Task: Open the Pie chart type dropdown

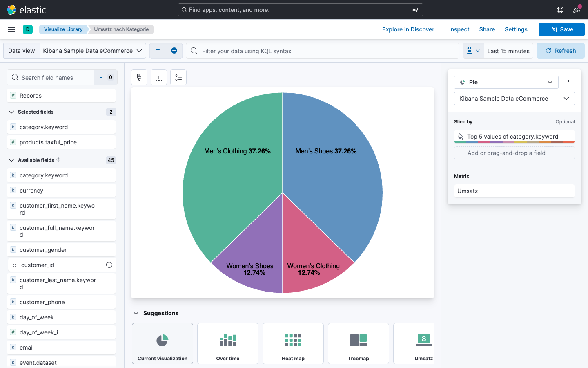Action: tap(506, 82)
